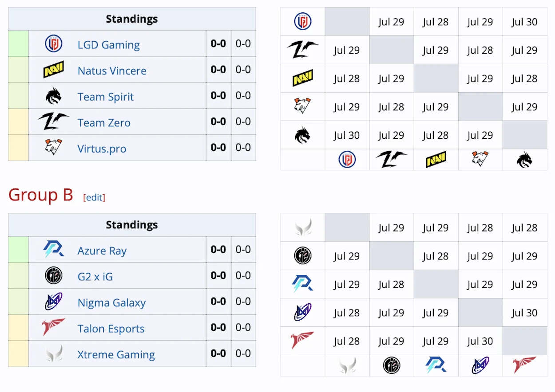Click the Group B Standings table header

click(x=132, y=225)
